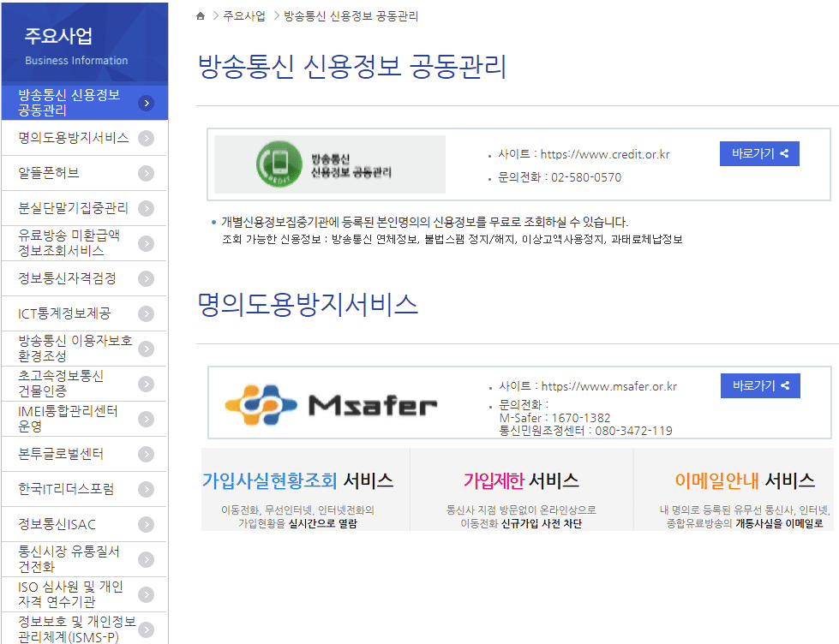Viewport: 839px width, 644px height.
Task: Click text 조회 가능한 신용정보 line
Action: [x=452, y=239]
